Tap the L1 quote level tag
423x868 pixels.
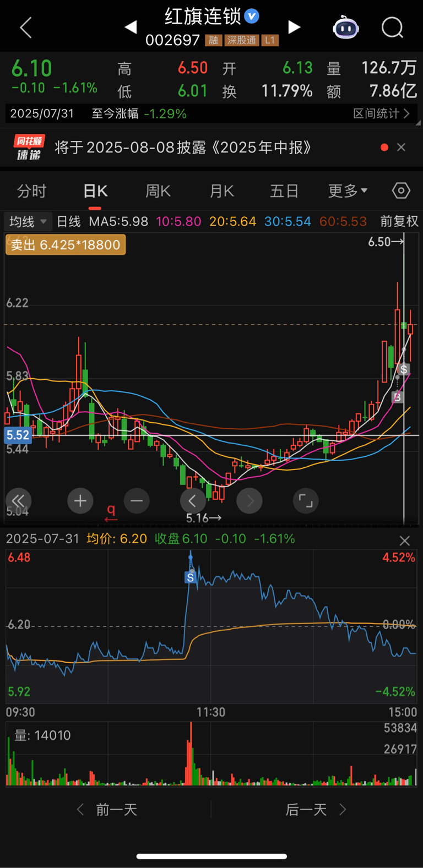click(x=269, y=40)
